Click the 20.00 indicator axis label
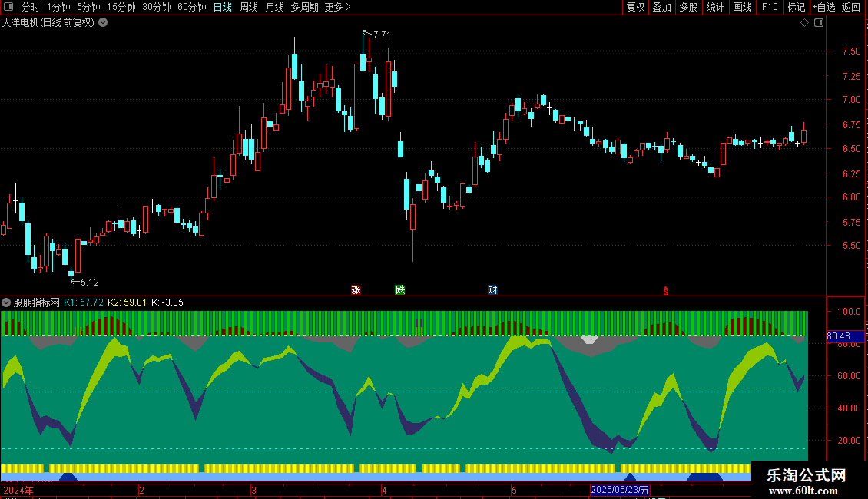 849,441
